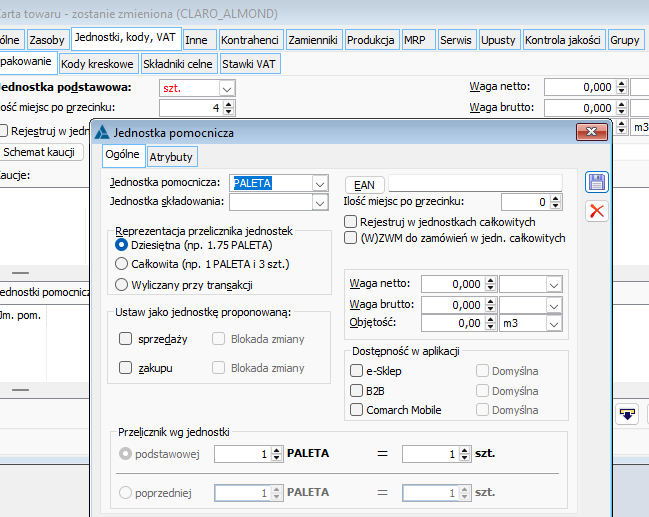Adjust background Waga brutto stepper
The image size is (649, 517).
[621, 108]
